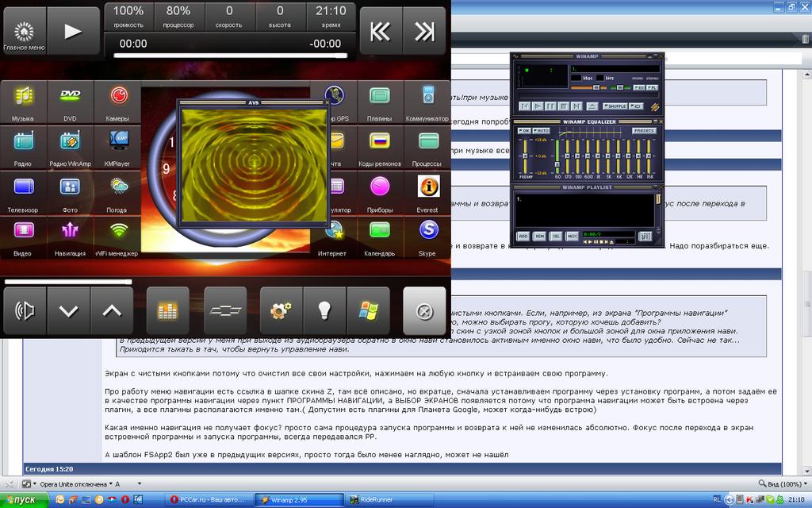Open the Музыка music module
812x508 pixels.
23,102
